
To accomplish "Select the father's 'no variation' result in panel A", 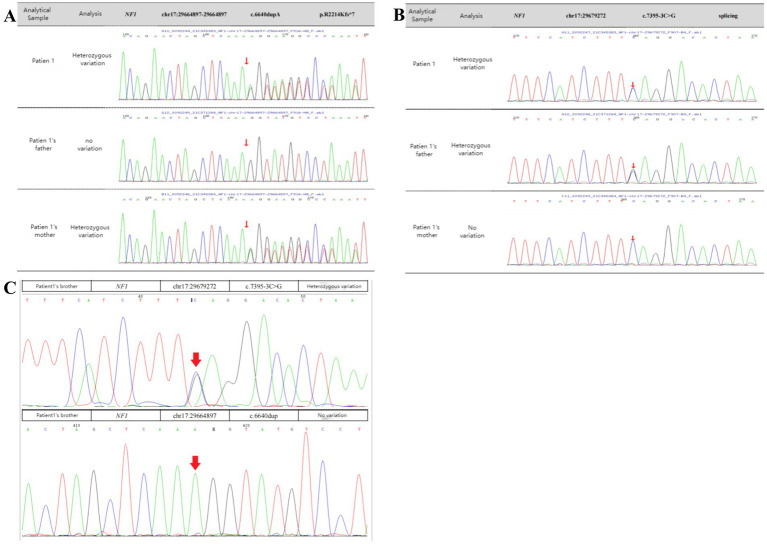I will (90, 144).
